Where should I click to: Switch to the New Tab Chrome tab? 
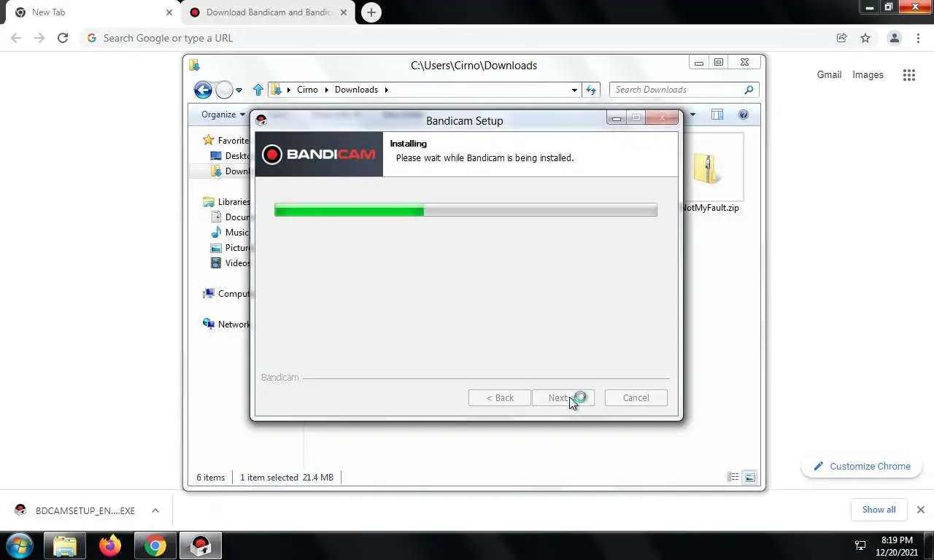[x=91, y=12]
